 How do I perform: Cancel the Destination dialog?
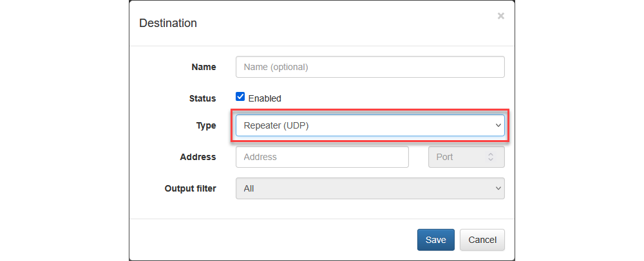point(482,240)
